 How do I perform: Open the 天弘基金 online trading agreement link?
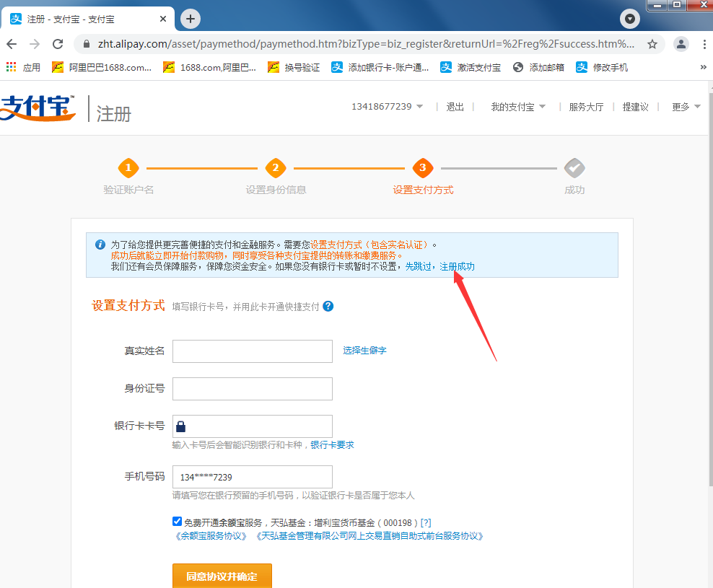(x=368, y=536)
